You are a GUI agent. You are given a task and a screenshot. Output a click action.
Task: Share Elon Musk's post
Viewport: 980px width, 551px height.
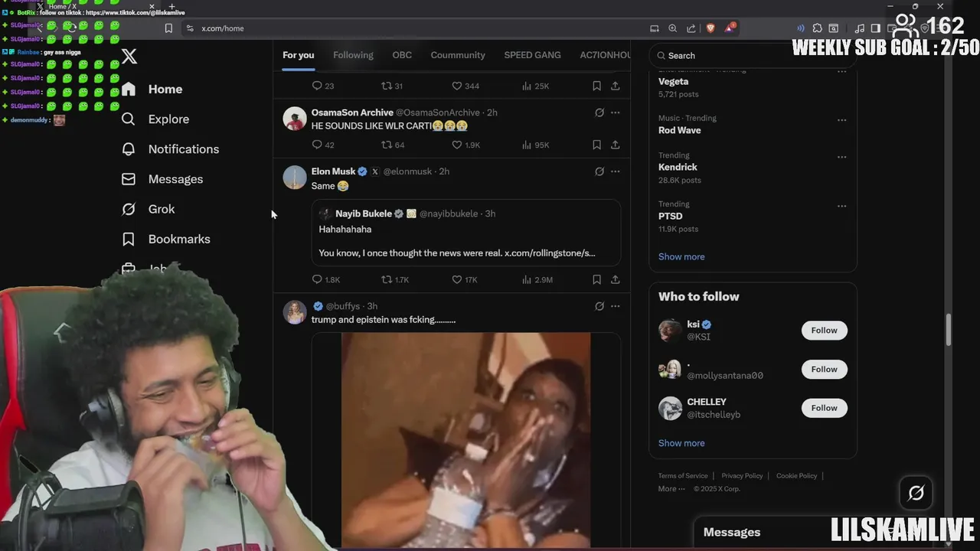tap(615, 279)
